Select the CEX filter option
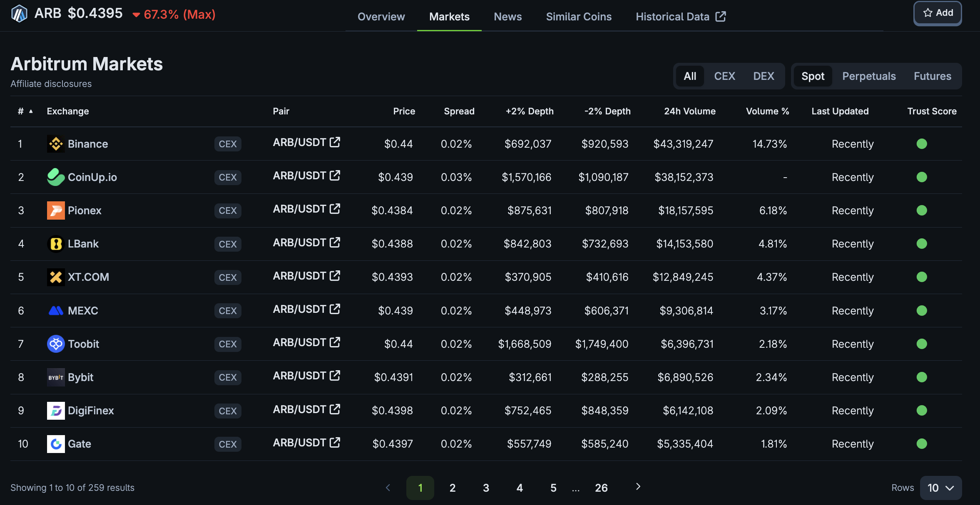980x505 pixels. coord(724,76)
